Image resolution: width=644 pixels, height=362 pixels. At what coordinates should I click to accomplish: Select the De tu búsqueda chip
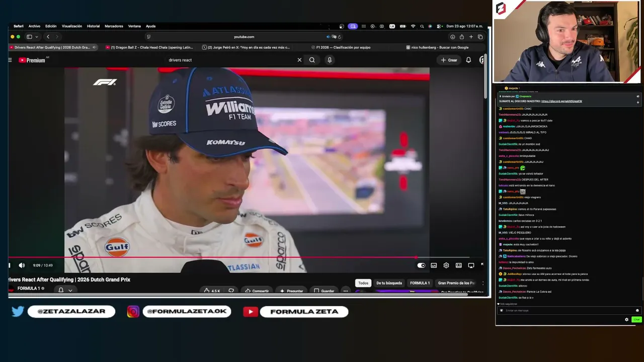389,283
